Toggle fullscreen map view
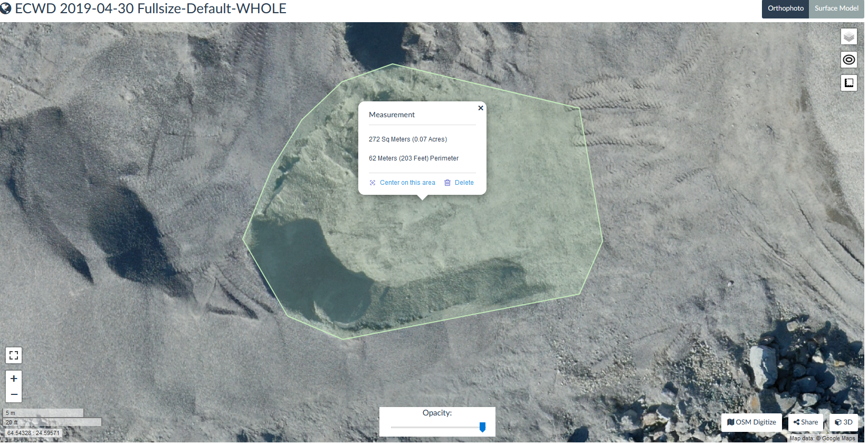 click(x=14, y=355)
